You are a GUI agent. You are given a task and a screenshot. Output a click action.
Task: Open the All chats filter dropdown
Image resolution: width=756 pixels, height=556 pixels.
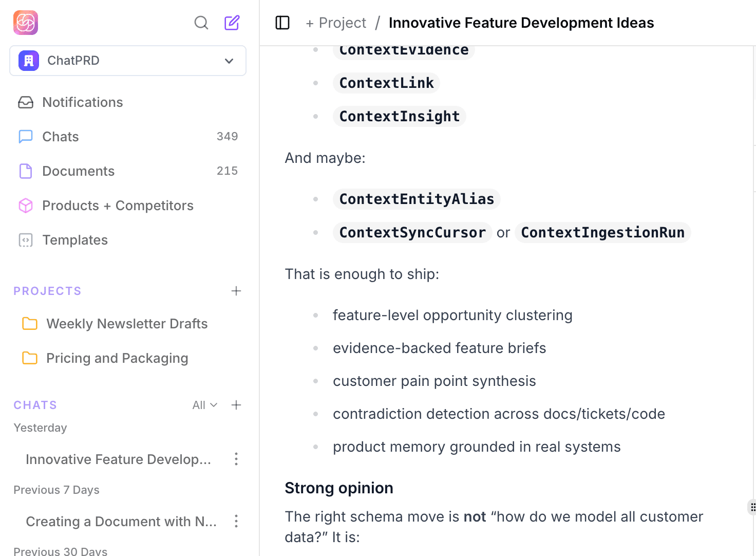205,405
